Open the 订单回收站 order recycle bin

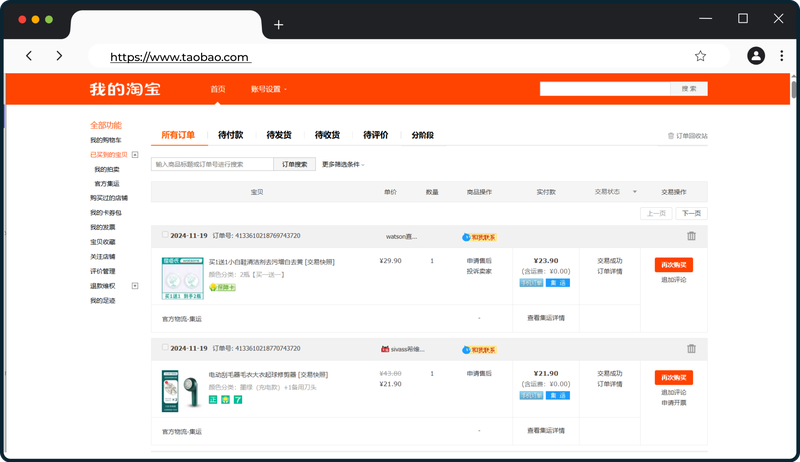[x=687, y=136]
